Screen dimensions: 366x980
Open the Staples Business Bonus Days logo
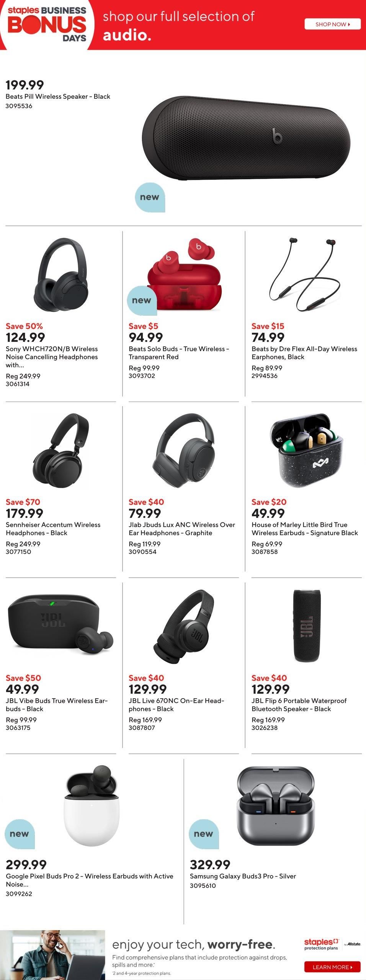pyautogui.click(x=47, y=24)
